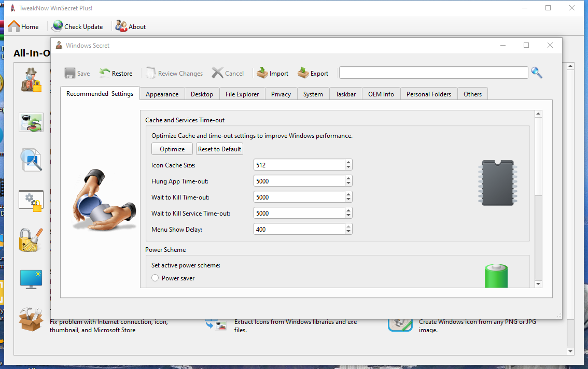Open Check Update from main toolbar
Viewport: 588px width, 369px height.
(x=77, y=26)
